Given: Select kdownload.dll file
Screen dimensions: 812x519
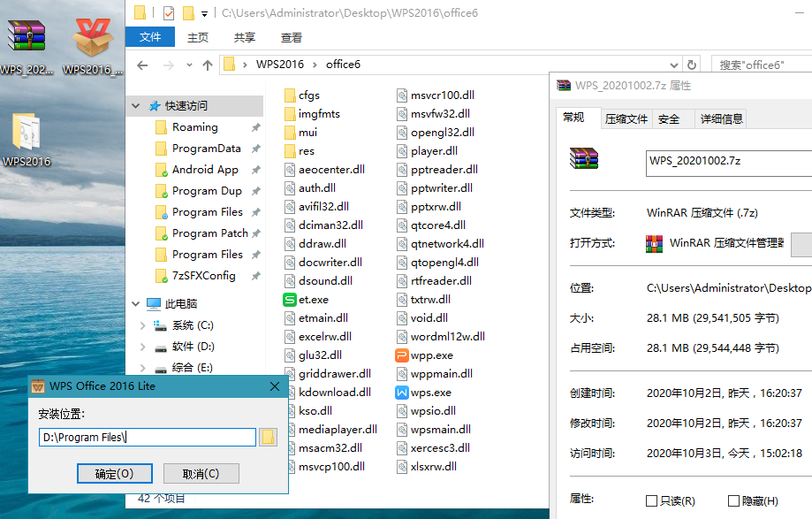Looking at the screenshot, I should tap(335, 392).
